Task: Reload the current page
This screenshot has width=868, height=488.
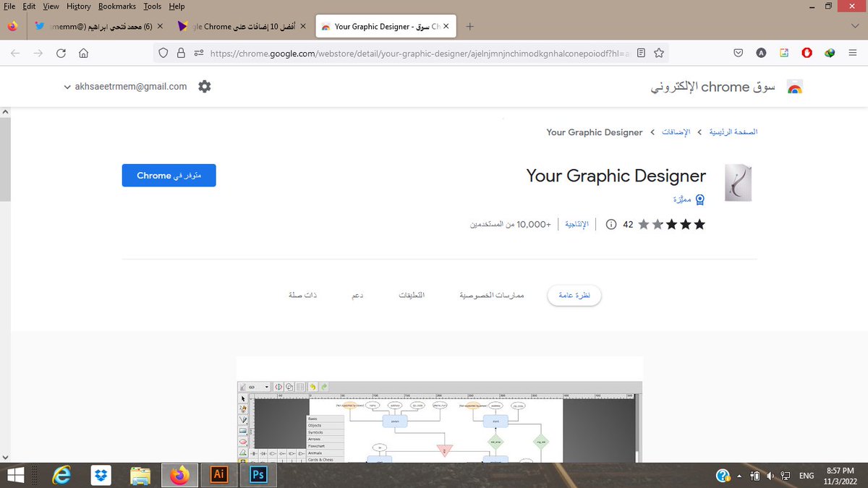Action: [x=61, y=53]
